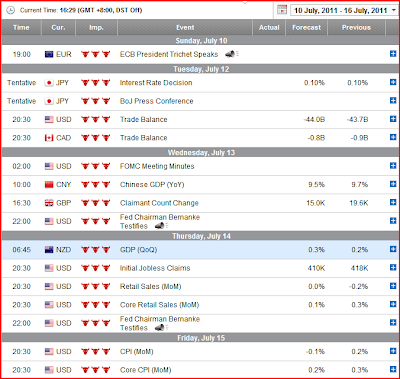Expand ECB President Trichet Speaks row
The width and height of the screenshot is (400, 379).
coord(393,54)
